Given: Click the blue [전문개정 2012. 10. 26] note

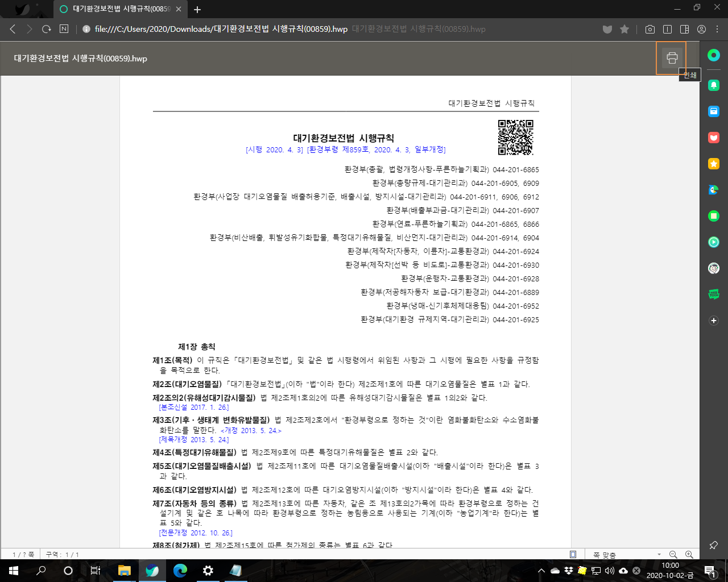Looking at the screenshot, I should (196, 533).
